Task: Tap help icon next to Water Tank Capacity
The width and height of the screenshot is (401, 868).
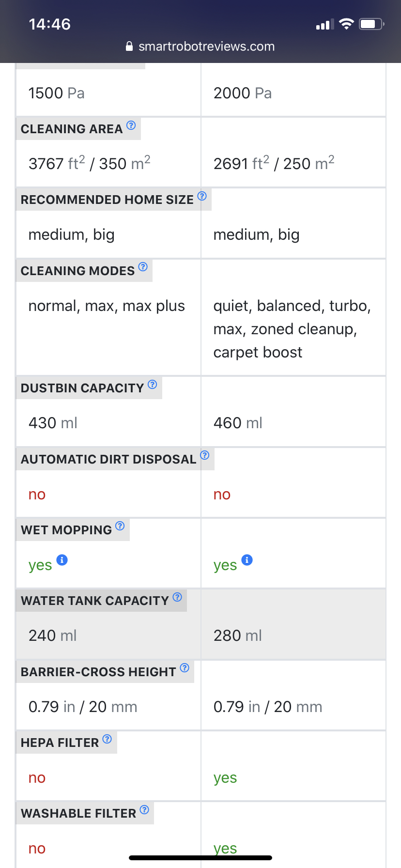Action: pos(177,597)
